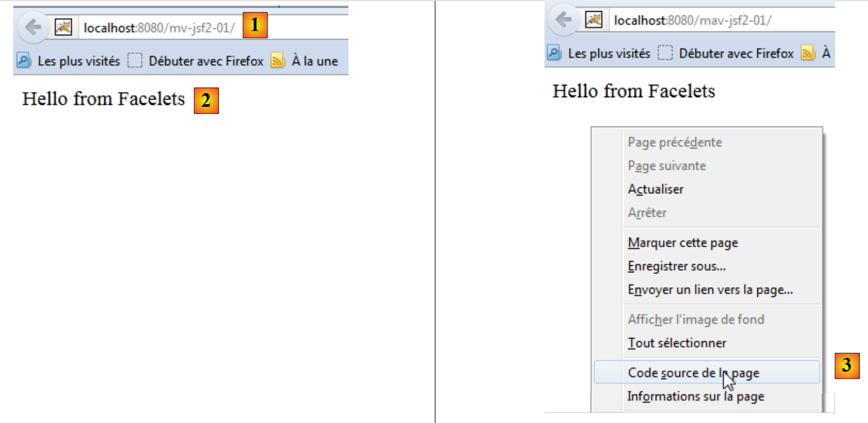Image resolution: width=868 pixels, height=423 pixels.
Task: Select Code source de la page
Action: (x=693, y=373)
